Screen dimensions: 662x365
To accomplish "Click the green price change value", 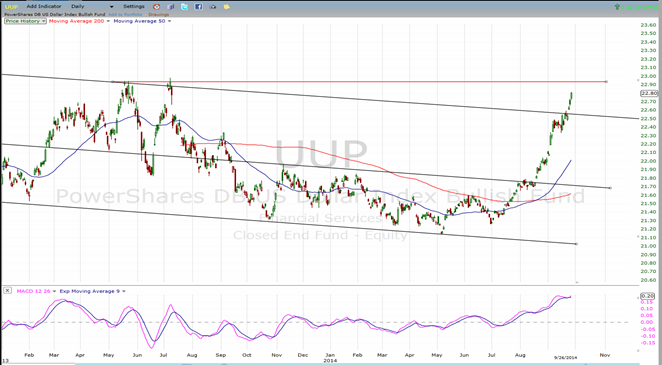I will pos(638,7).
